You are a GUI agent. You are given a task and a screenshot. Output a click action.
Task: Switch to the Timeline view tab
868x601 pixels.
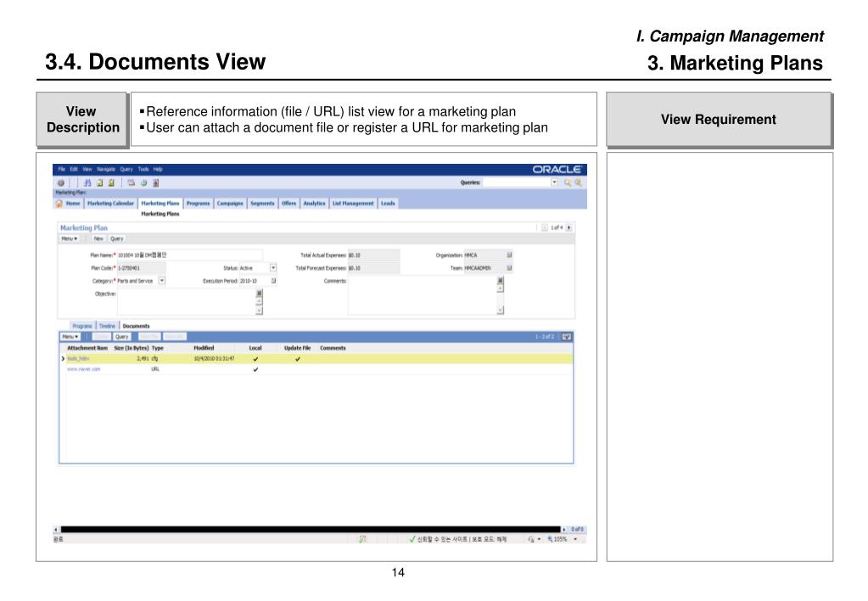click(x=108, y=326)
